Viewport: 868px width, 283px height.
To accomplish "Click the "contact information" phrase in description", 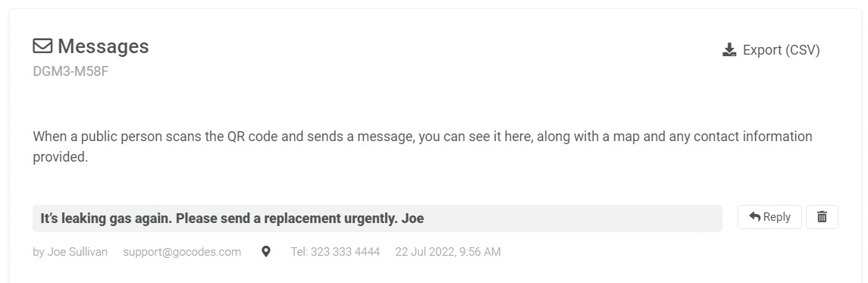I will 754,137.
